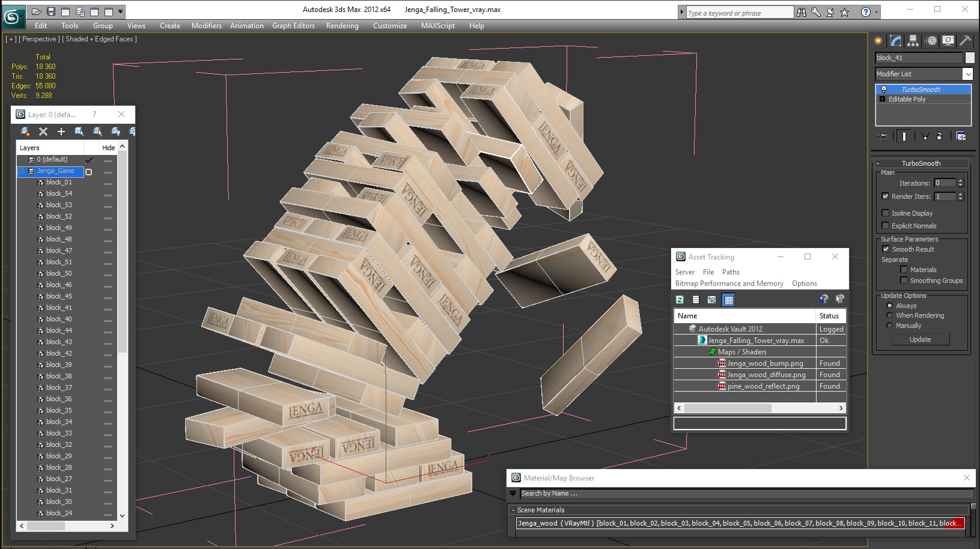Select When Rendering update option
Image resolution: width=980 pixels, height=549 pixels.
(889, 315)
